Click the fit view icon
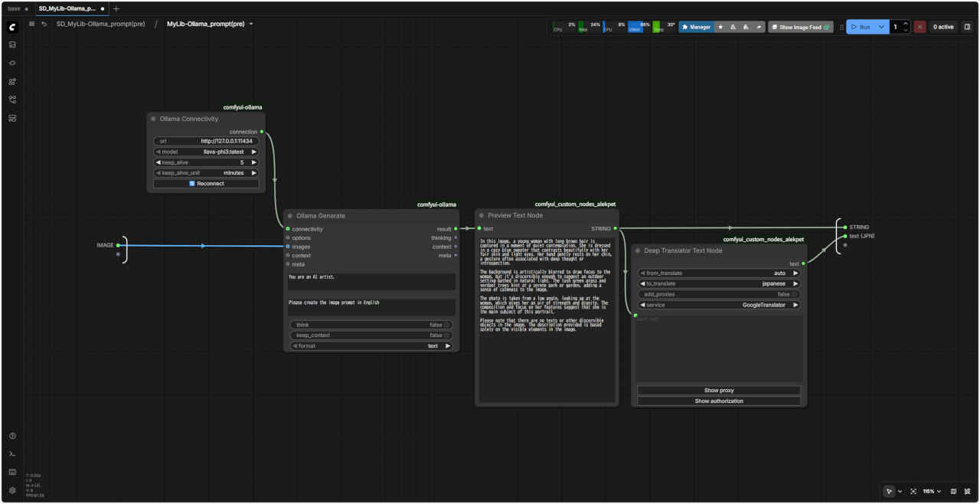980x504 pixels. pos(913,491)
